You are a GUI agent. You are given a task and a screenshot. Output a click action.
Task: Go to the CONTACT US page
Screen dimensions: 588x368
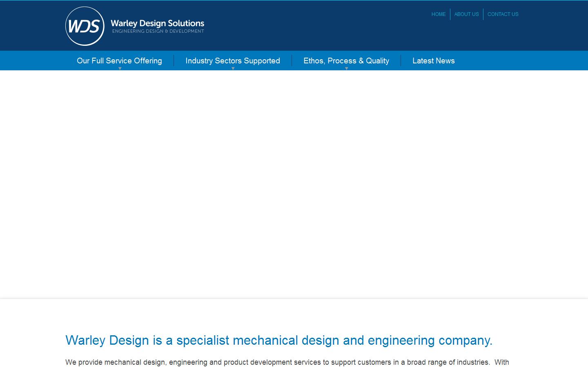click(503, 14)
